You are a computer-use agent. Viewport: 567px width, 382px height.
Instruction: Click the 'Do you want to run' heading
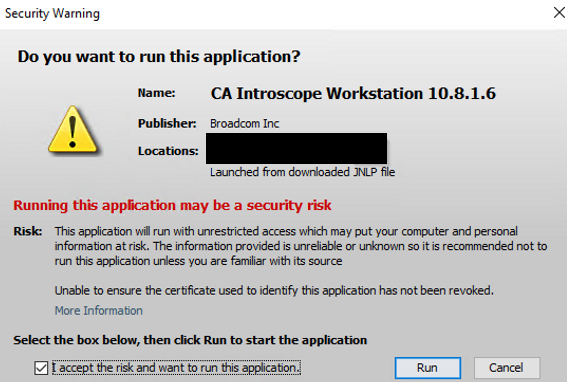click(159, 57)
